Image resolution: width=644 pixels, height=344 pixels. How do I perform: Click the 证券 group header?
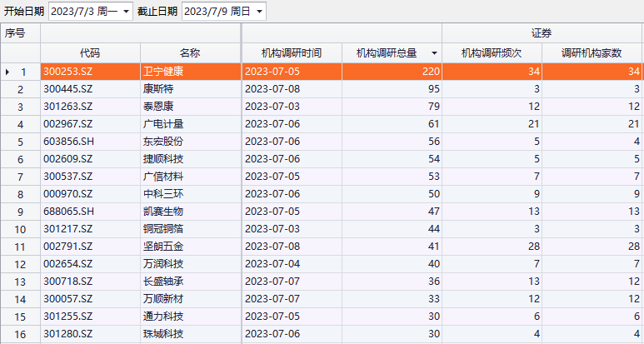click(542, 33)
